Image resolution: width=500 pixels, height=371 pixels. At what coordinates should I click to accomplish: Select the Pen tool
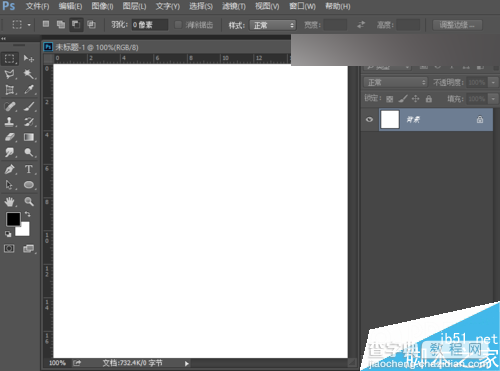tap(9, 169)
